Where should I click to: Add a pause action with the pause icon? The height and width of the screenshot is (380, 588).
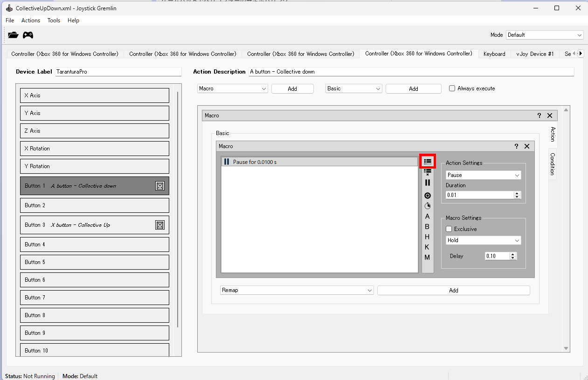coord(427,183)
